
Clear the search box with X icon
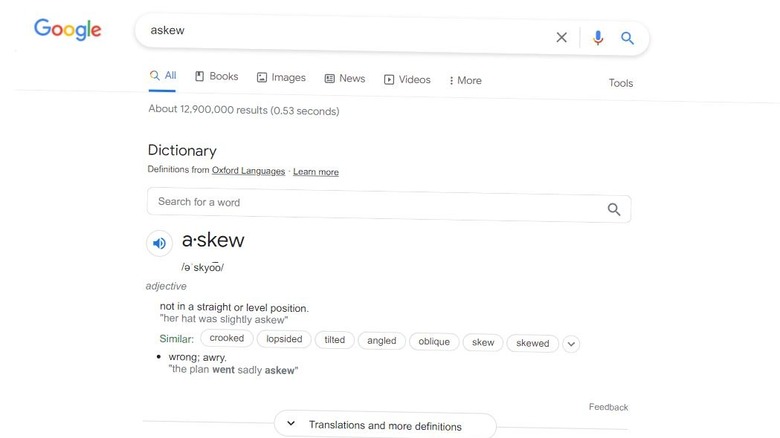pos(561,37)
